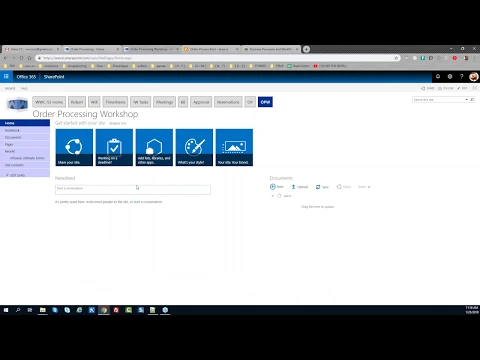Click the Approval navigation button
This screenshot has height=360, width=480.
(x=201, y=102)
